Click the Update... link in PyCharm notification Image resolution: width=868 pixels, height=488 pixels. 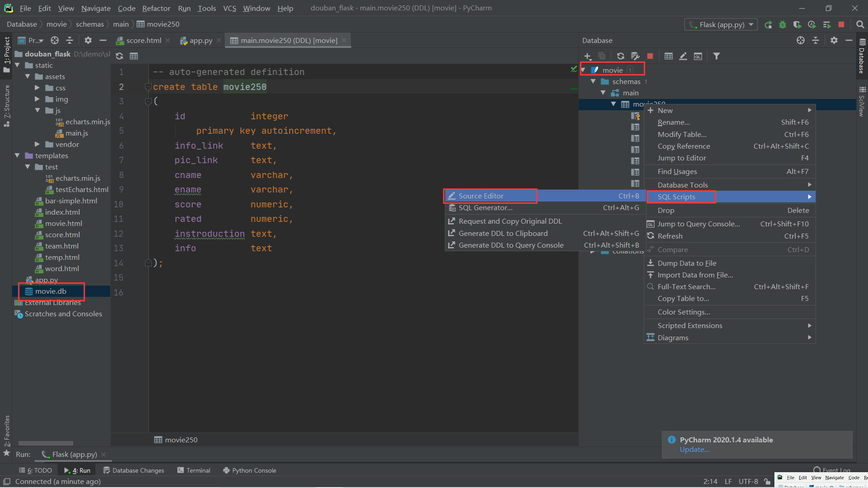pyautogui.click(x=694, y=449)
